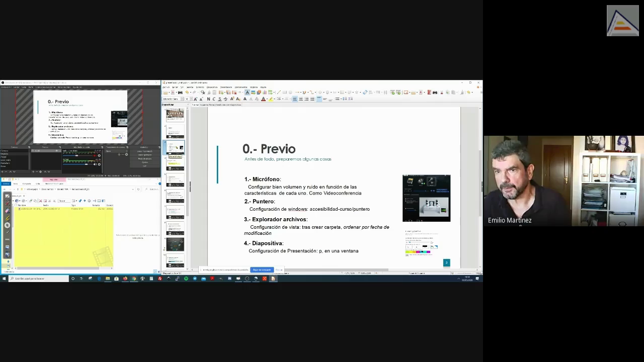Mute the first OBS audio mixer channel
This screenshot has width=644, height=362.
pos(95,155)
